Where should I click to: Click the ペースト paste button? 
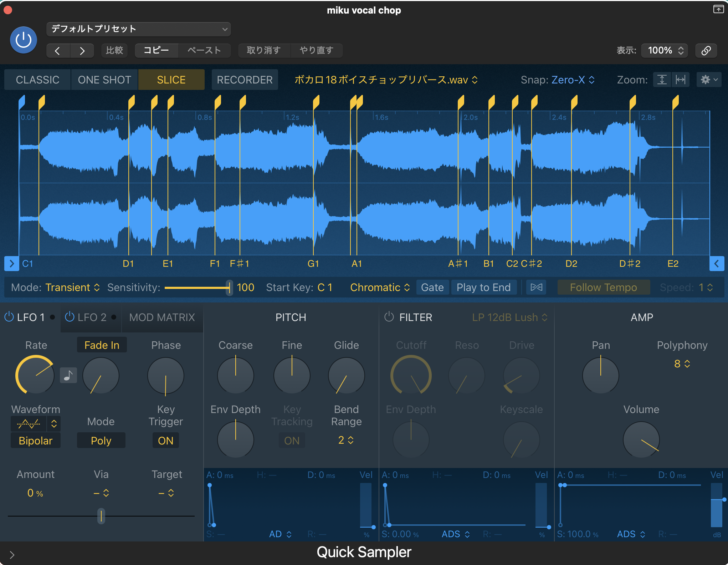tap(204, 50)
